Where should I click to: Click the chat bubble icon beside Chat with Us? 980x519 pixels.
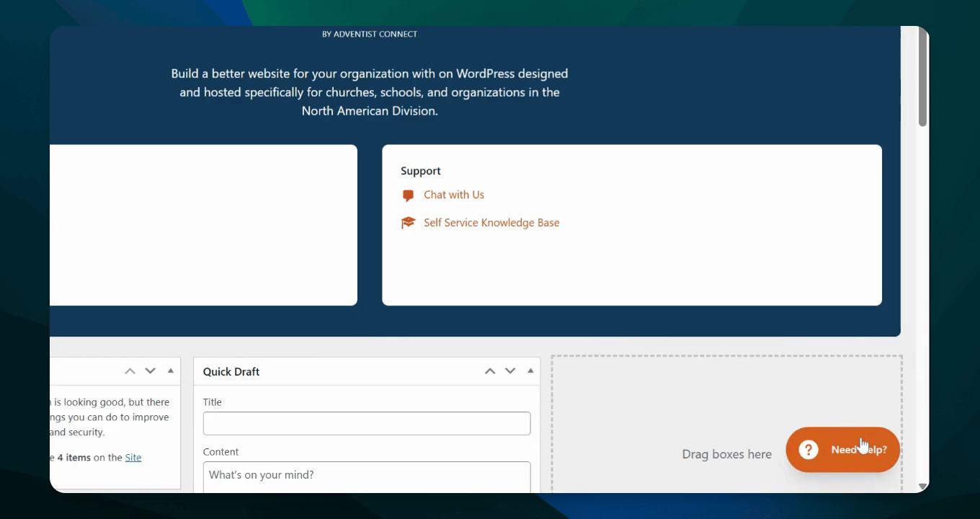point(408,195)
